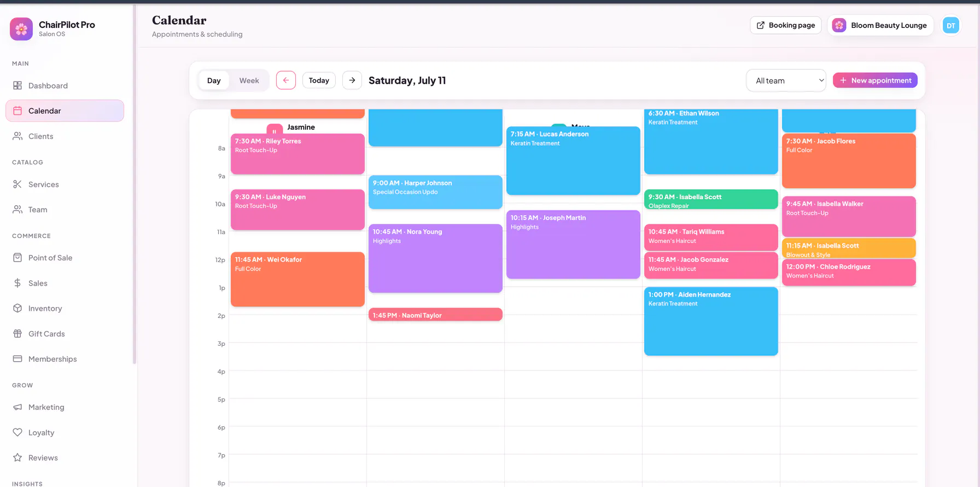Open Aiden Hernandez 1:00 PM Keratin Treatment
This screenshot has width=980, height=487.
click(x=711, y=321)
